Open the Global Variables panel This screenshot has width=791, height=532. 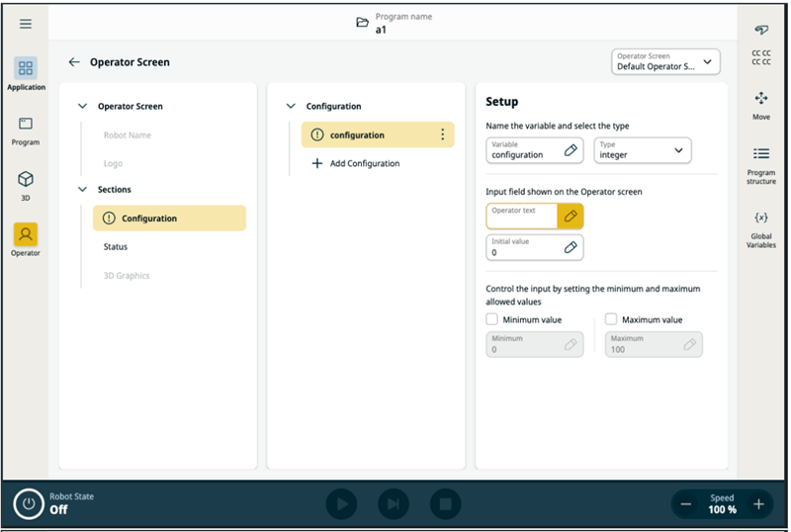pyautogui.click(x=760, y=227)
